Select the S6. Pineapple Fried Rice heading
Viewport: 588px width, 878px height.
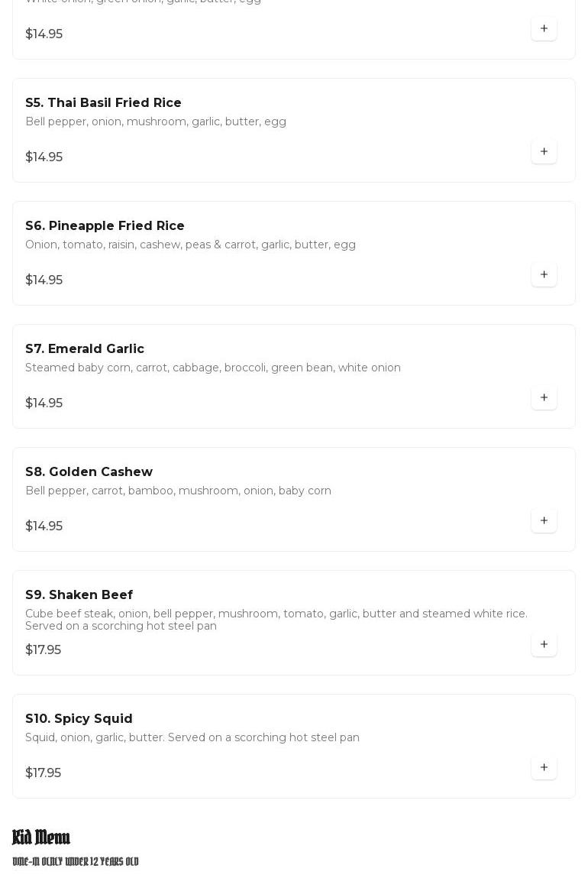coord(105,226)
